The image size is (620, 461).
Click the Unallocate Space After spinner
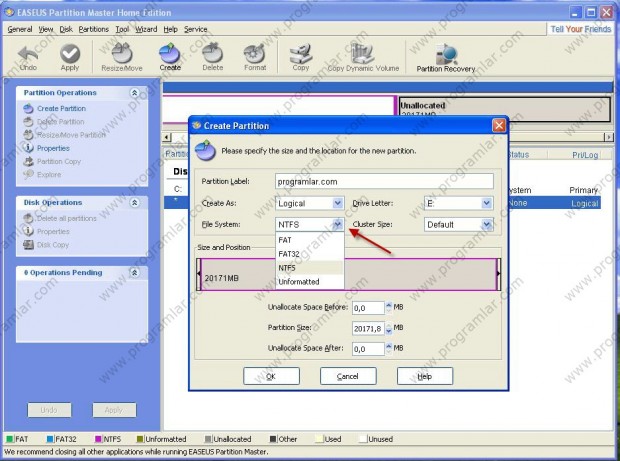[x=389, y=349]
